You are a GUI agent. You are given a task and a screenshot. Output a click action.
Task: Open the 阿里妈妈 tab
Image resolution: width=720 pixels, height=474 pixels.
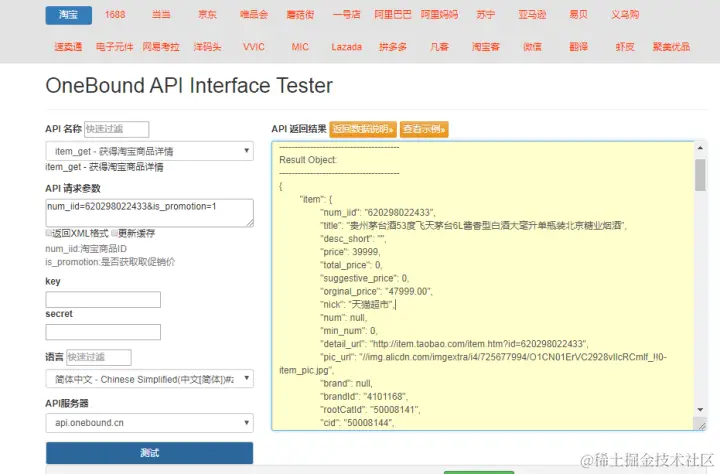(439, 15)
